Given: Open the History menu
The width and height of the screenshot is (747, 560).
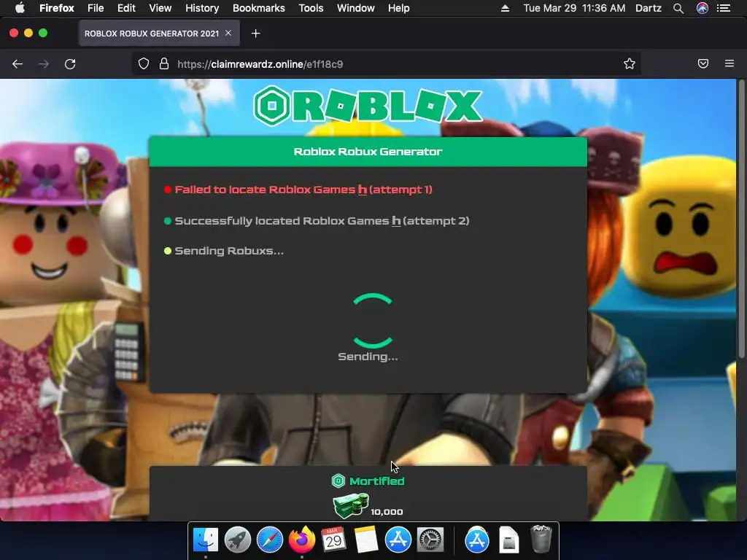Looking at the screenshot, I should pyautogui.click(x=202, y=8).
